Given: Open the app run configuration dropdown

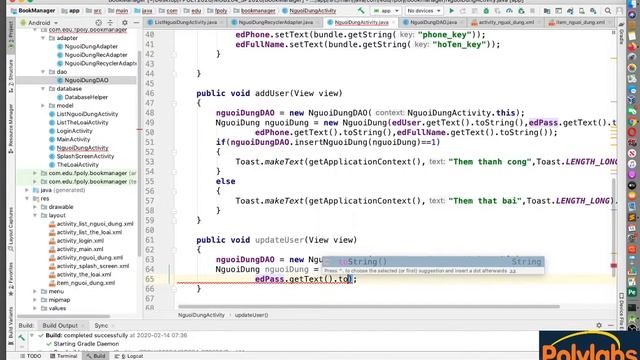Looking at the screenshot, I should [x=386, y=11].
